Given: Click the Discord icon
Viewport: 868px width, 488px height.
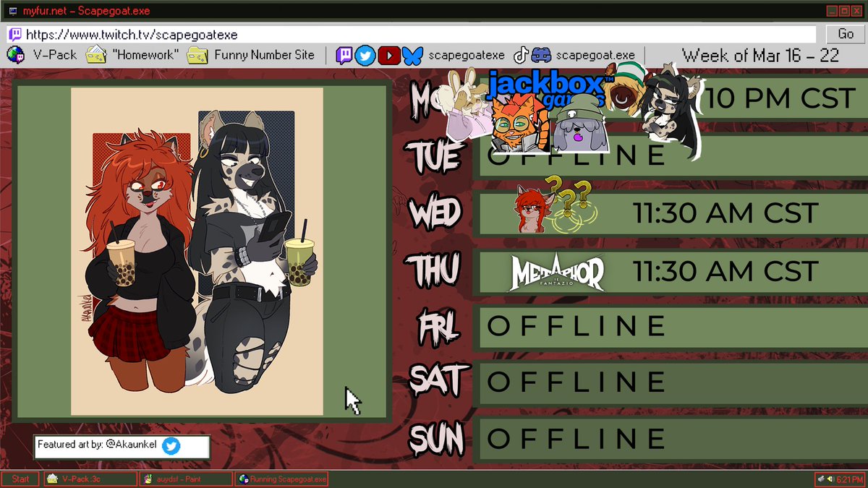Looking at the screenshot, I should (x=541, y=55).
